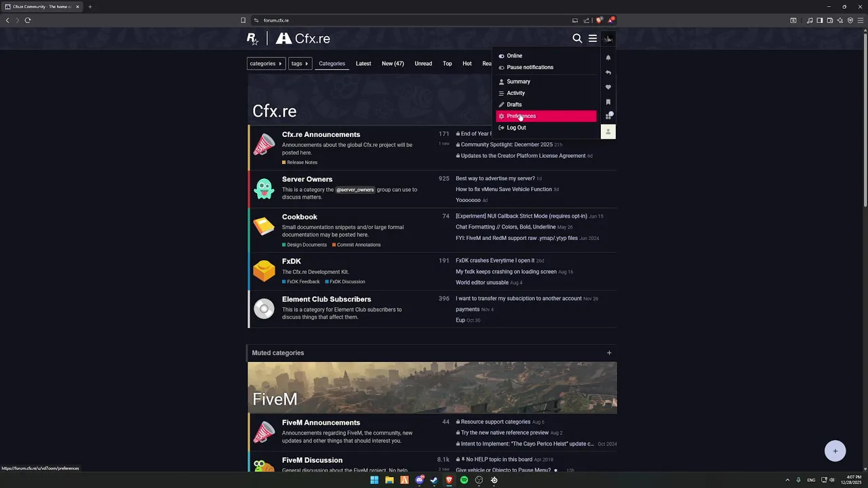868x488 pixels.
Task: Open Steam from the taskbar
Action: (434, 480)
